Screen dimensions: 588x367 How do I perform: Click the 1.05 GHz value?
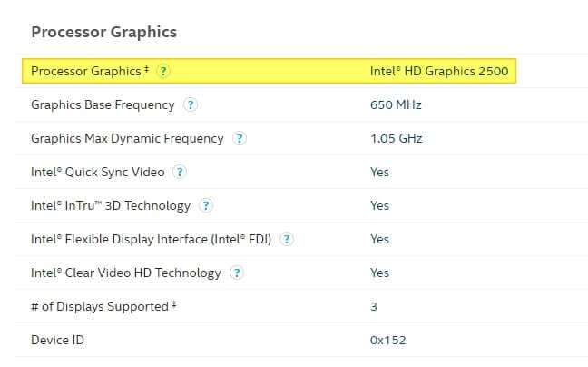click(x=396, y=138)
